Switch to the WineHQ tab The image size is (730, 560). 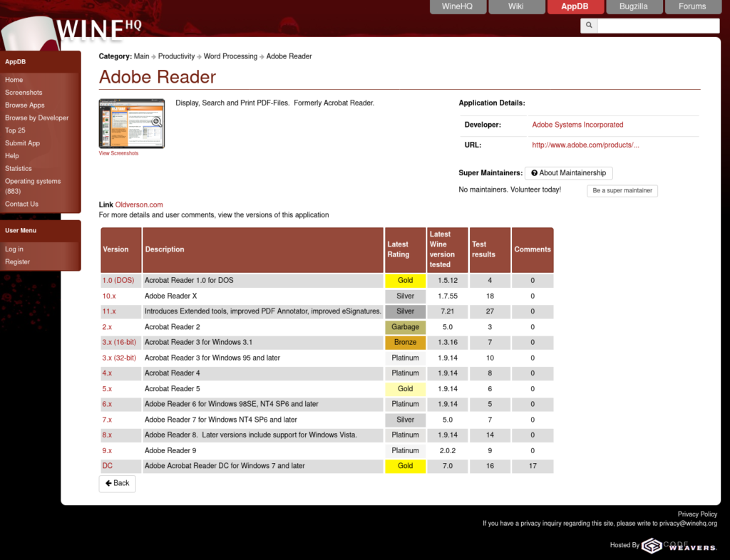pyautogui.click(x=458, y=6)
